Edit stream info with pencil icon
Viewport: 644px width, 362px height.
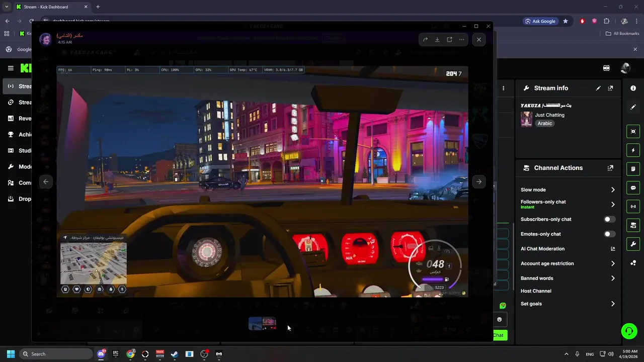coord(598,88)
